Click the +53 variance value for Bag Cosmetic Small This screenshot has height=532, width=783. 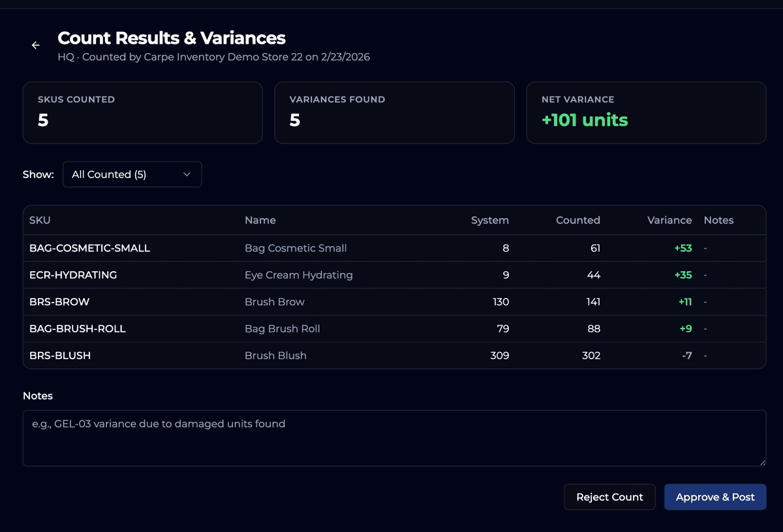[x=683, y=248]
